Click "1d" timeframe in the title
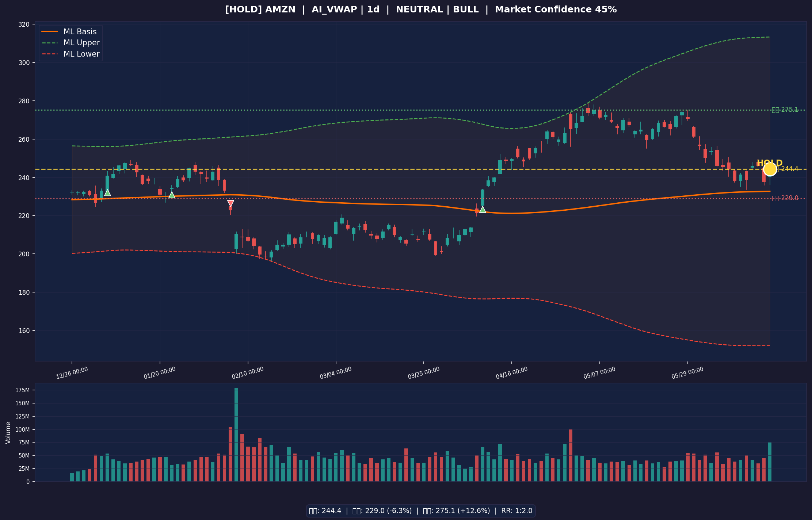Viewport: 812px width, 520px height. [373, 9]
